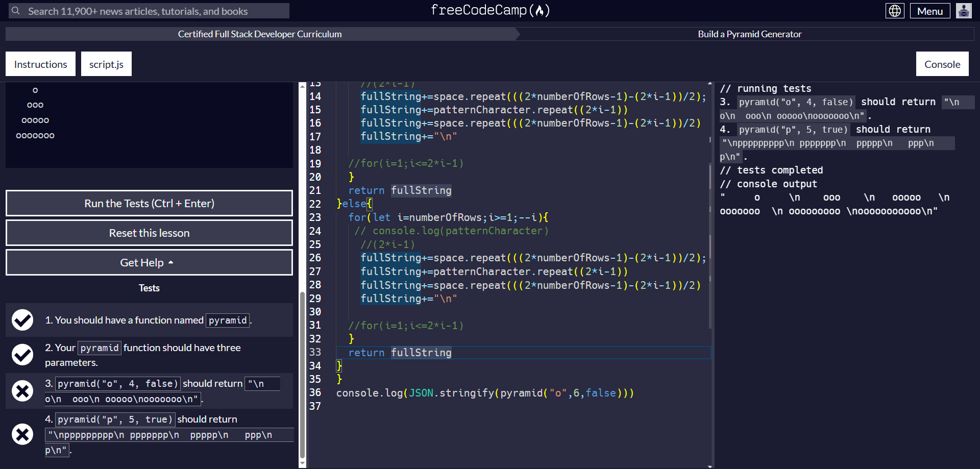The width and height of the screenshot is (980, 469).
Task: Click the Tests heading
Action: tap(149, 288)
